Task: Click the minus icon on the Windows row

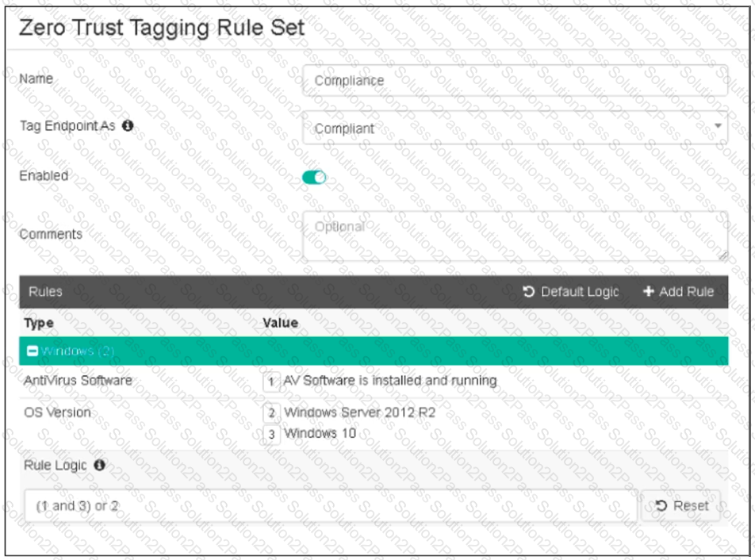Action: point(33,351)
